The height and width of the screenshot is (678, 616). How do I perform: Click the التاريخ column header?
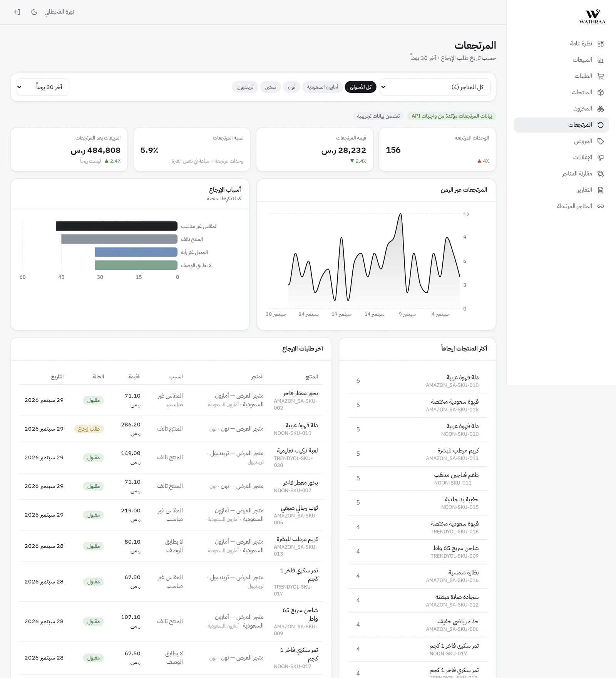click(x=57, y=377)
